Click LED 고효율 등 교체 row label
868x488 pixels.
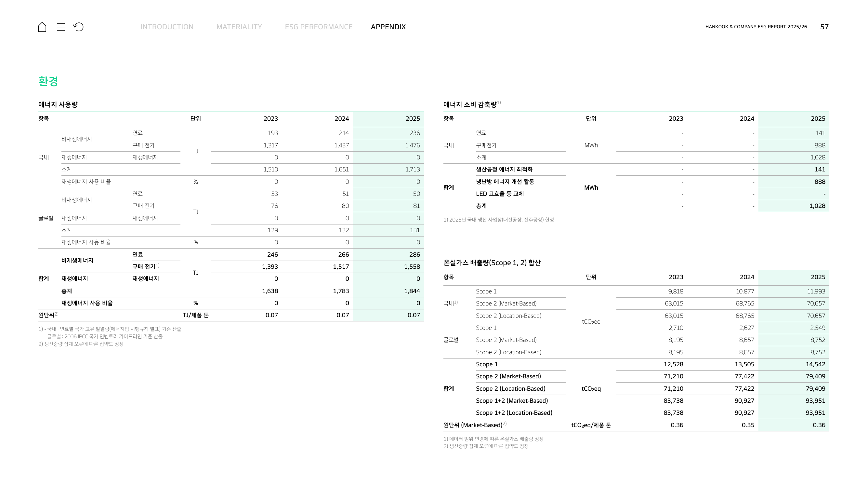[x=500, y=194]
